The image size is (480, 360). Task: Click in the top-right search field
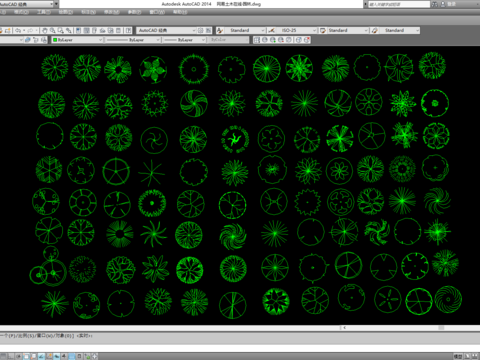399,4
